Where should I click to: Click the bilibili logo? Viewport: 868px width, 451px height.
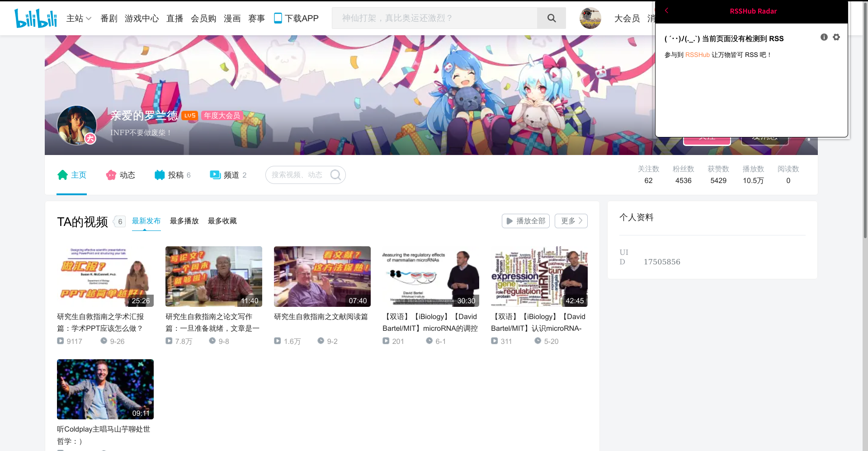click(35, 18)
